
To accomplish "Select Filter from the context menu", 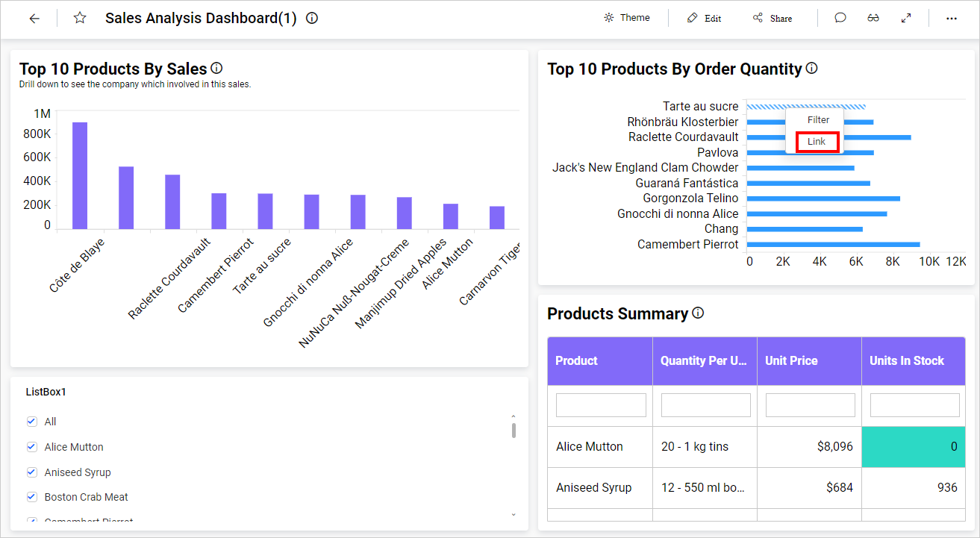I will point(818,120).
